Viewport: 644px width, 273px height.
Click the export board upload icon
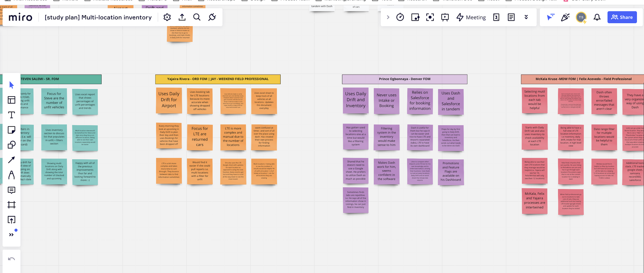click(182, 17)
